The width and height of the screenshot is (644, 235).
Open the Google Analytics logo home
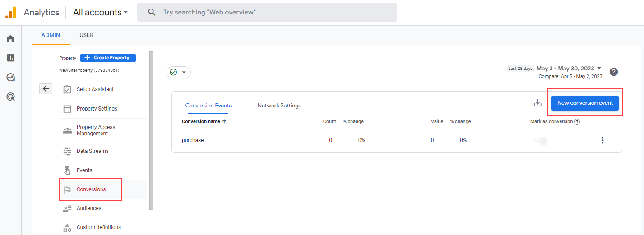pos(11,13)
